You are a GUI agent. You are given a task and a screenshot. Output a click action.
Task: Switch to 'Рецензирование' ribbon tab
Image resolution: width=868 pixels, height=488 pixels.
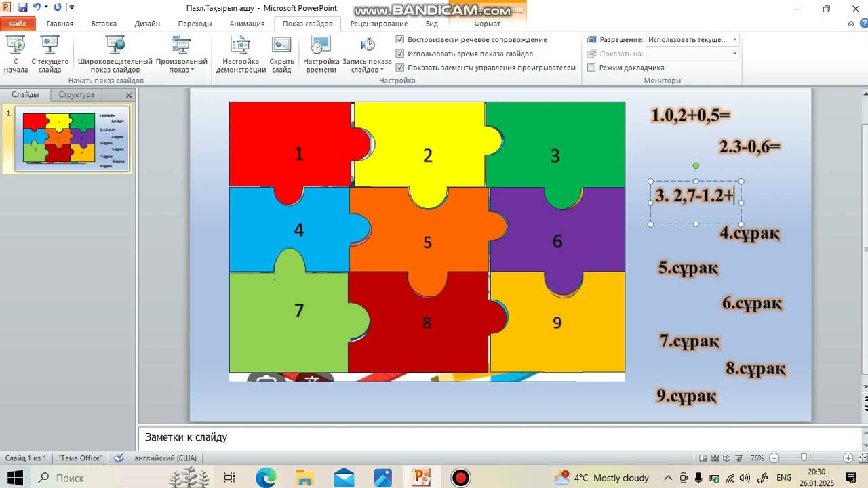point(379,24)
